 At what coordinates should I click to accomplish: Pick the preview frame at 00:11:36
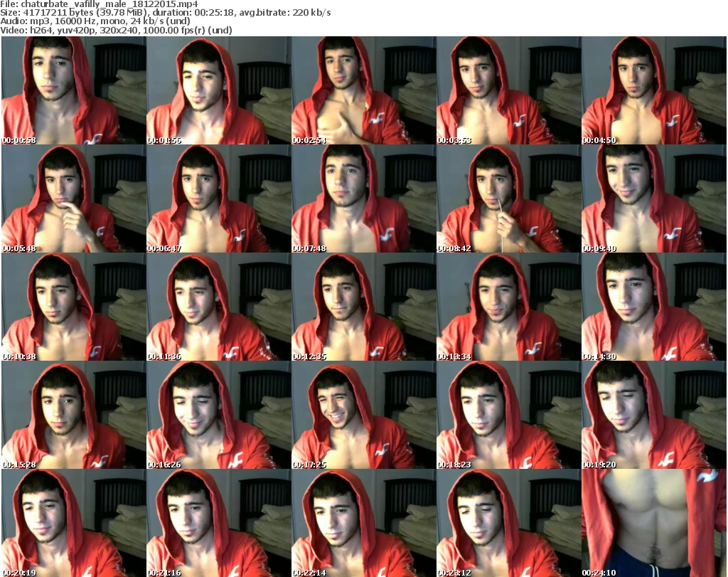219,307
